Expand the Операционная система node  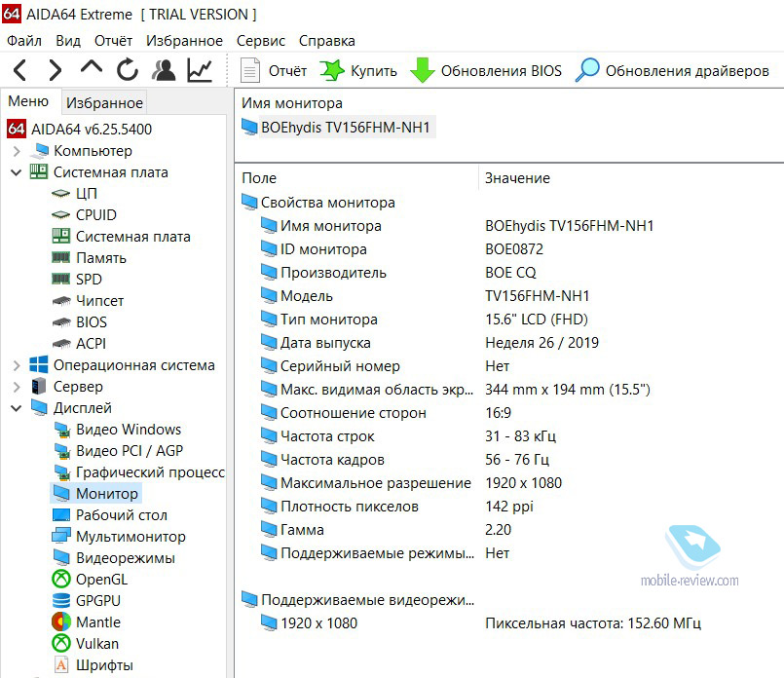pyautogui.click(x=16, y=365)
